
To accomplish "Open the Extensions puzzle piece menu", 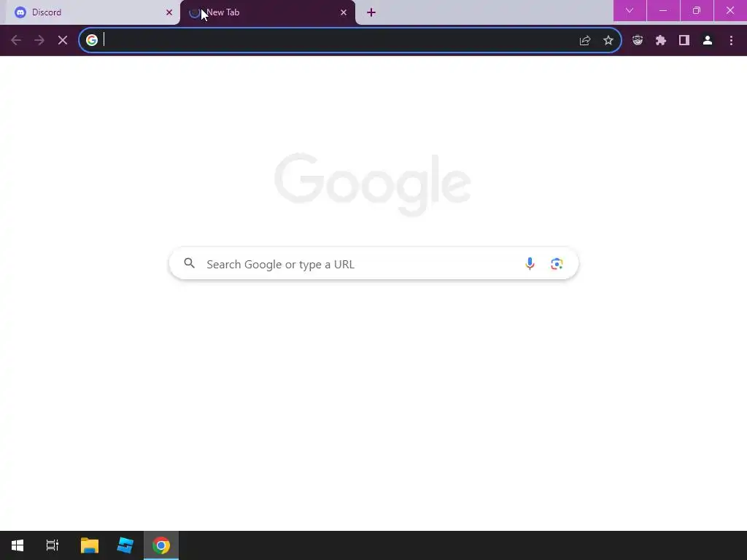I will (x=661, y=41).
